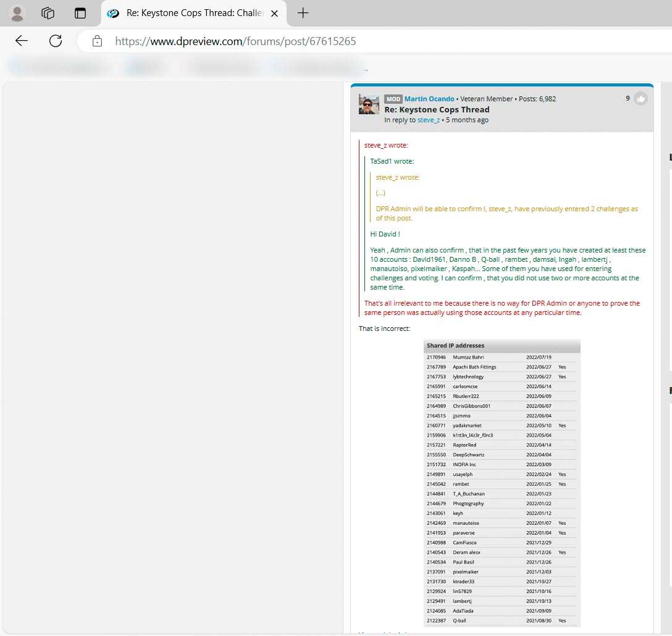Click the MOD badge beside the username

tap(393, 99)
